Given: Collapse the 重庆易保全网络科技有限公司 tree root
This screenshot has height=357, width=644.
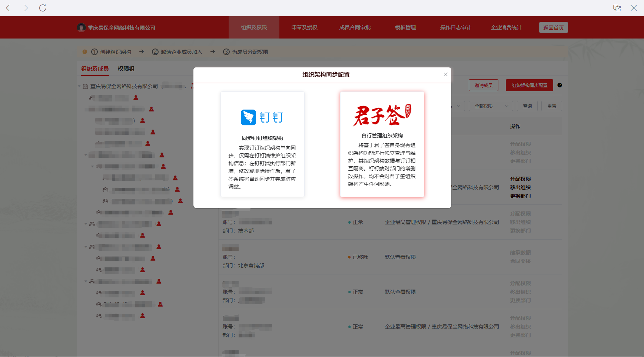Looking at the screenshot, I should (x=79, y=86).
